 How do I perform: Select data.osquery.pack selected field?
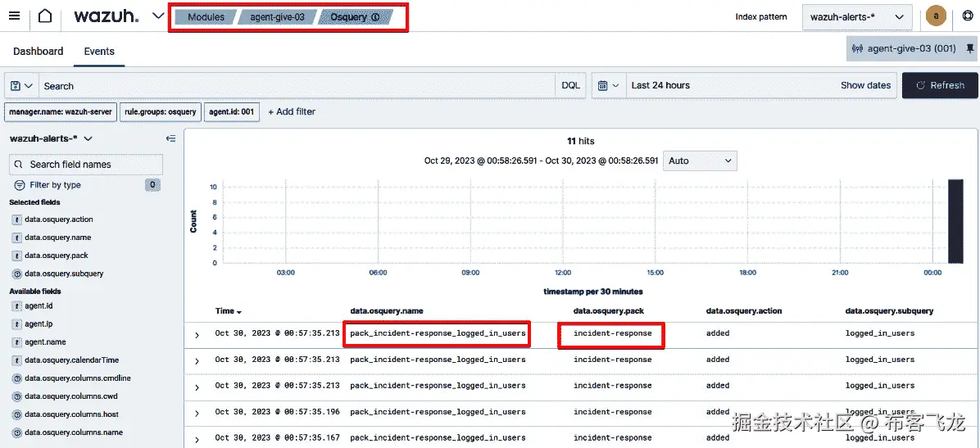(x=57, y=256)
